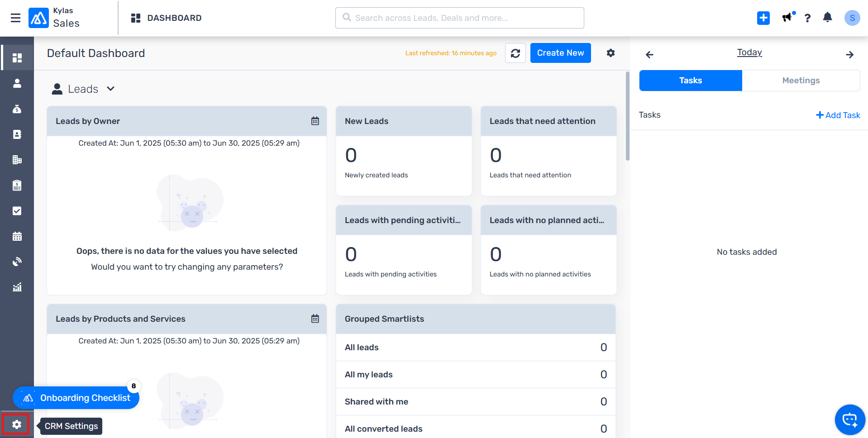Open the Companies building sidebar icon
Image resolution: width=868 pixels, height=438 pixels.
pos(17,160)
